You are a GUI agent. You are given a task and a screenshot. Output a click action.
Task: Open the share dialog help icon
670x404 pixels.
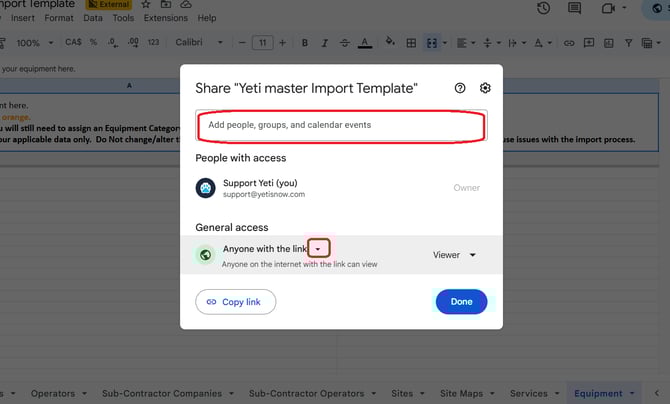click(x=460, y=88)
